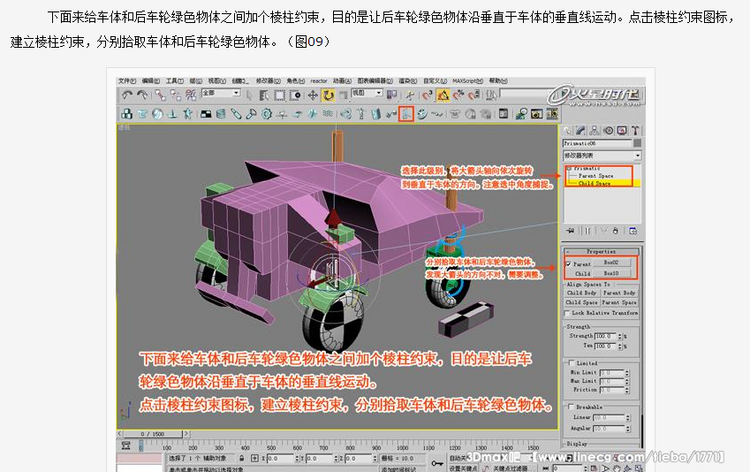Viewport: 750px width, 472px height.
Task: Select Parent Space sub-object level
Action: (596, 176)
